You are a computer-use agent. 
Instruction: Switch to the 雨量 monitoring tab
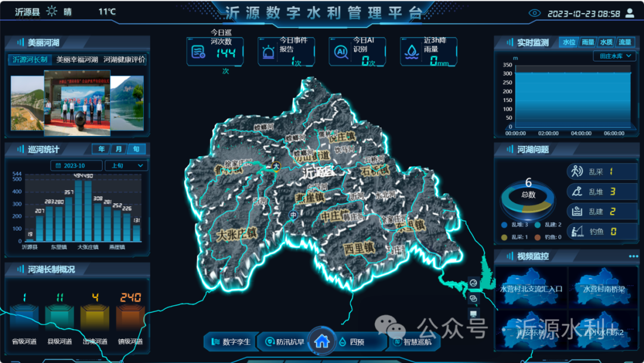tap(588, 42)
